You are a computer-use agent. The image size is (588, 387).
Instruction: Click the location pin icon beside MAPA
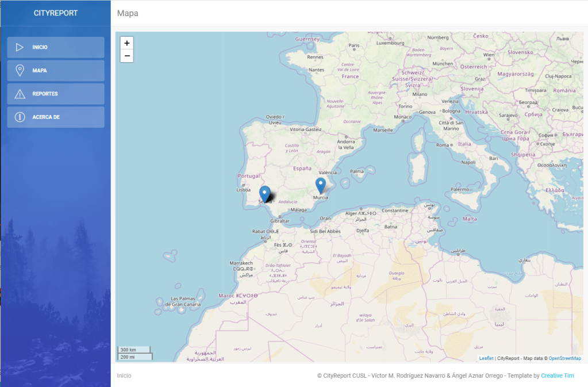tap(20, 71)
